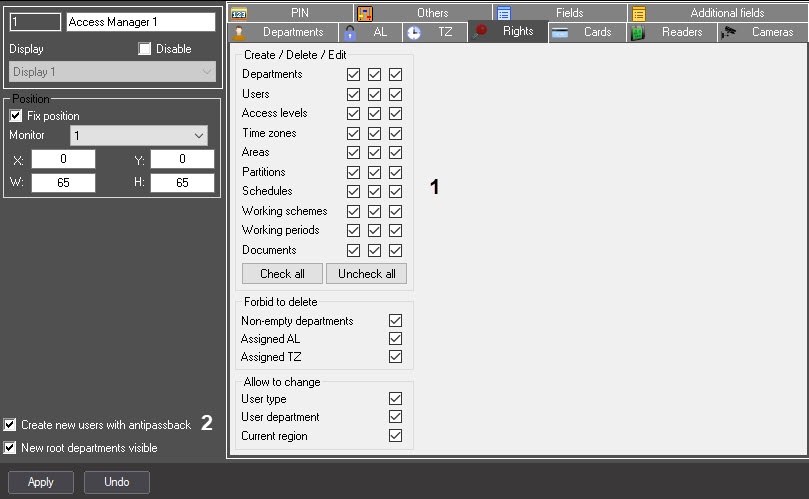This screenshot has height=499, width=809.
Task: Switch to the Readers tab
Action: pos(672,32)
